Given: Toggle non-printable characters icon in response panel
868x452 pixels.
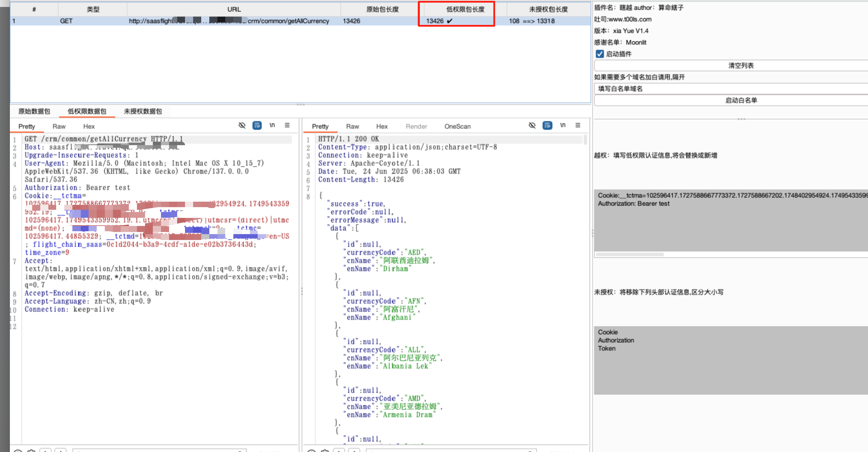Looking at the screenshot, I should (532, 125).
